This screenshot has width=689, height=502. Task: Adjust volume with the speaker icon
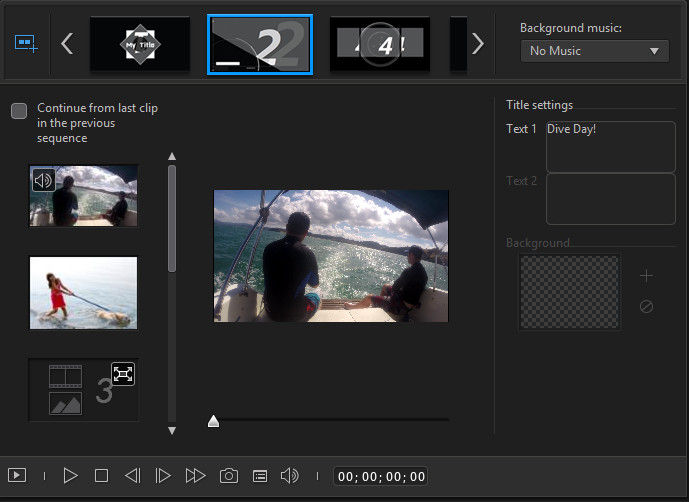coord(289,476)
